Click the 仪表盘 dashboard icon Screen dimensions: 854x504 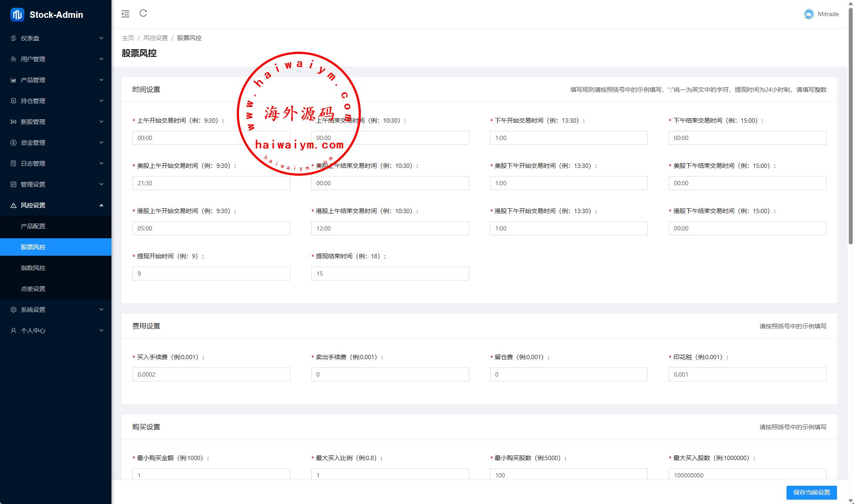(13, 38)
